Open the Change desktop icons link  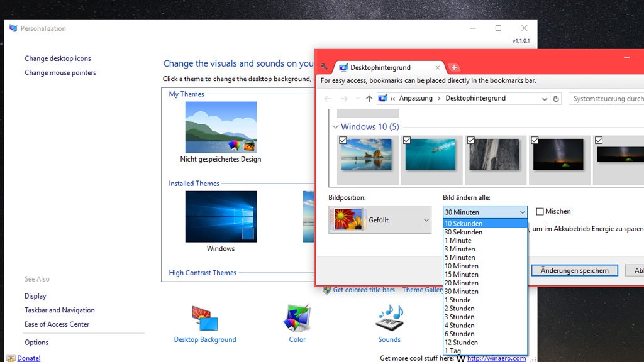57,58
